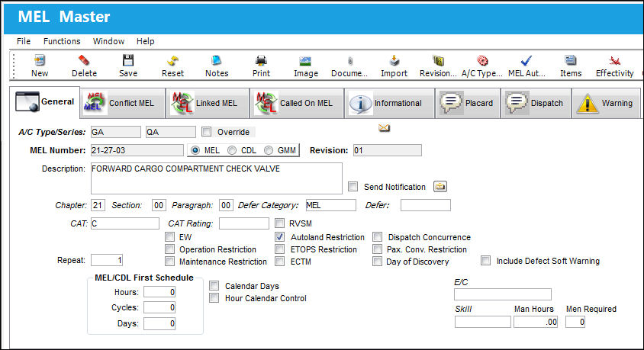Enable Include Defect Soft Warning
Viewport: 644px width, 350px height.
pyautogui.click(x=486, y=261)
